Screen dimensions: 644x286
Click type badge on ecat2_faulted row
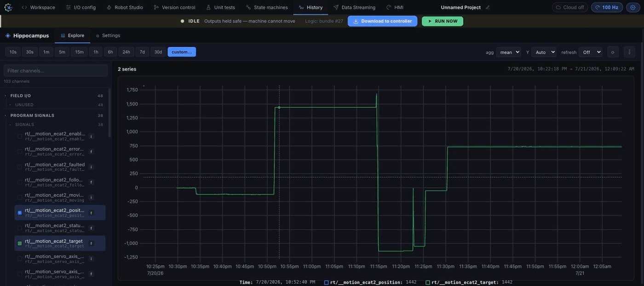click(x=91, y=167)
